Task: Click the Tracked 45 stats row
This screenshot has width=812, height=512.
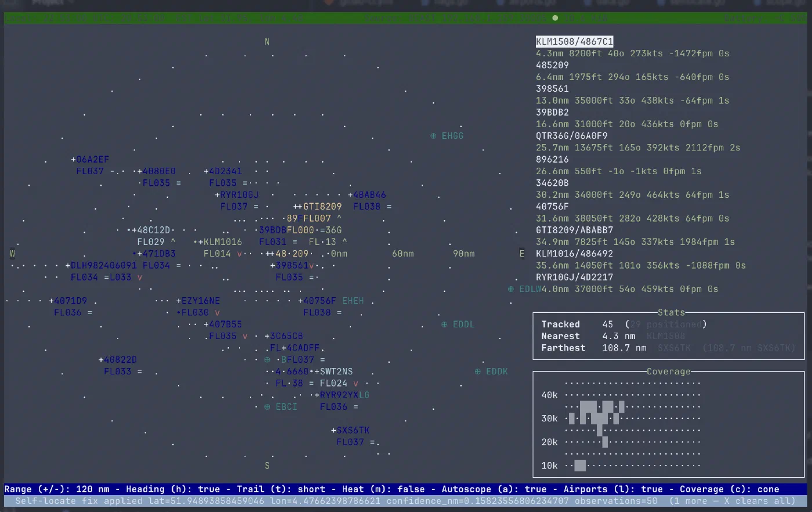Action: [x=624, y=324]
